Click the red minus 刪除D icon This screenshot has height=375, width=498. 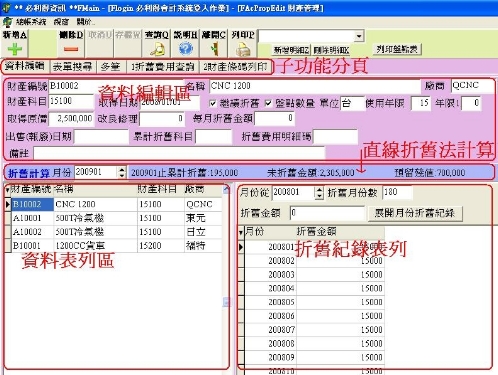coord(71,49)
